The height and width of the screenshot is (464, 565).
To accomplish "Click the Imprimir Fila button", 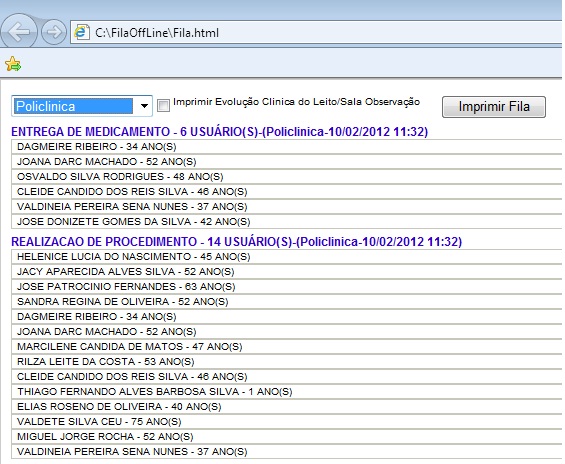I will click(x=494, y=107).
